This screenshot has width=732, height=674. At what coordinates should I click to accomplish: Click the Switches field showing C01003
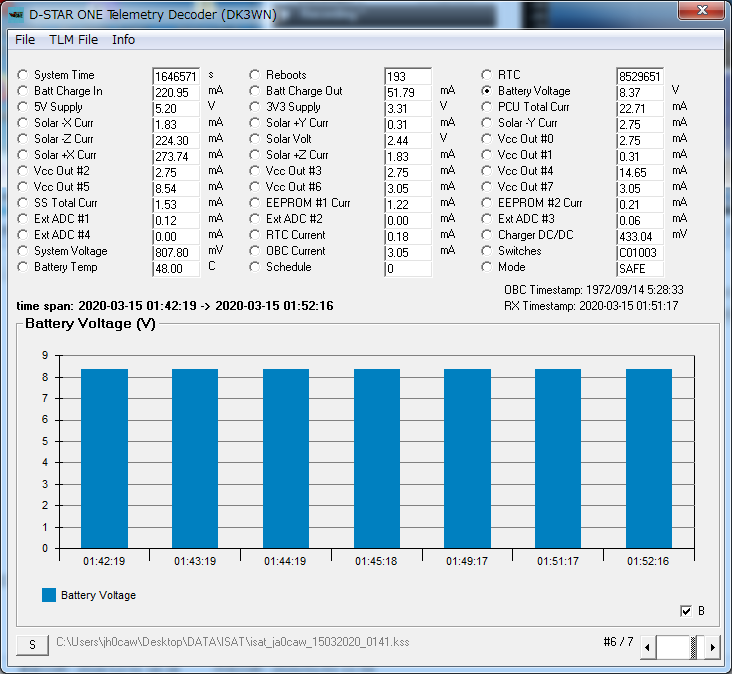tap(640, 253)
